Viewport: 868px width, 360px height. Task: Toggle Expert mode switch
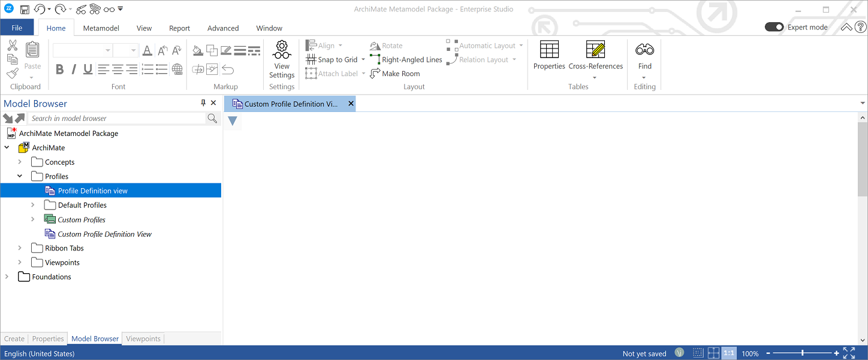click(x=774, y=27)
